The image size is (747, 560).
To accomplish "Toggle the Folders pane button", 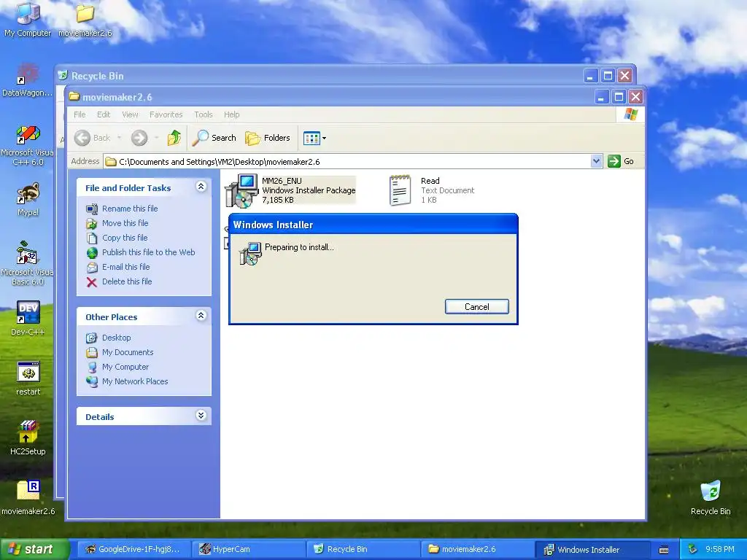I will point(268,138).
